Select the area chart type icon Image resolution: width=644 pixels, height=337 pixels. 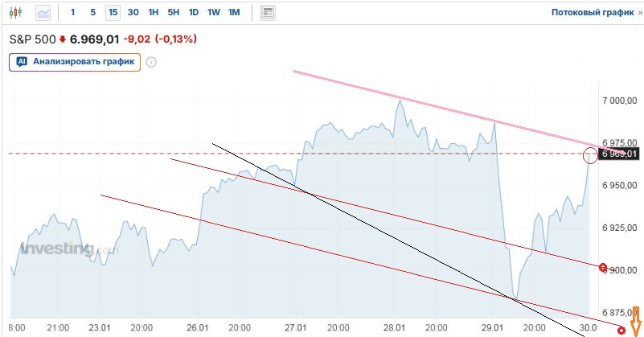click(43, 13)
